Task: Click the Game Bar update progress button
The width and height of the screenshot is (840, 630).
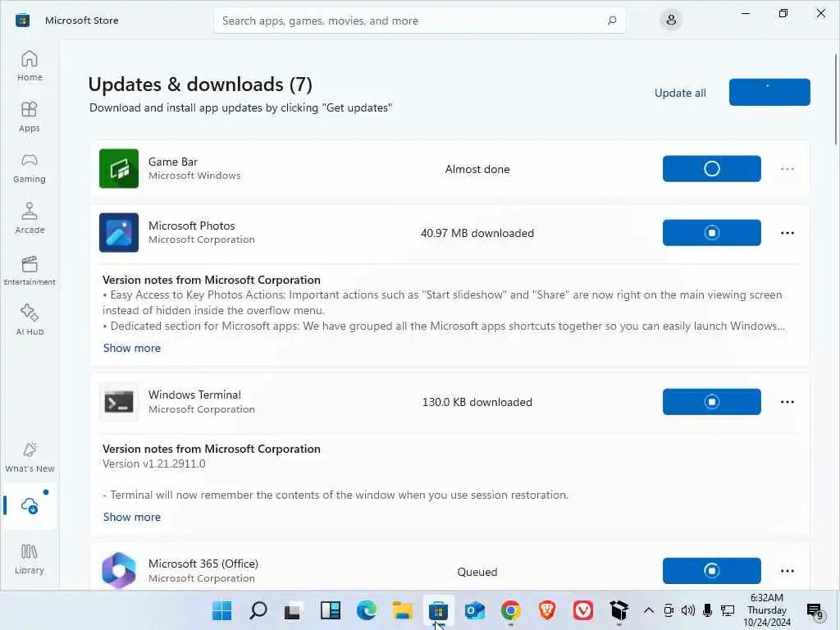Action: click(x=711, y=169)
